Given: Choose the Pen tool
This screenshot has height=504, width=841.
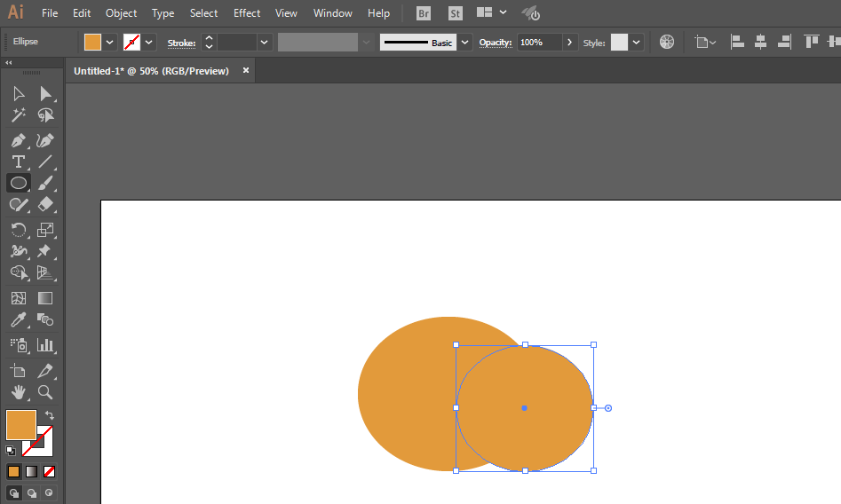Looking at the screenshot, I should point(18,140).
